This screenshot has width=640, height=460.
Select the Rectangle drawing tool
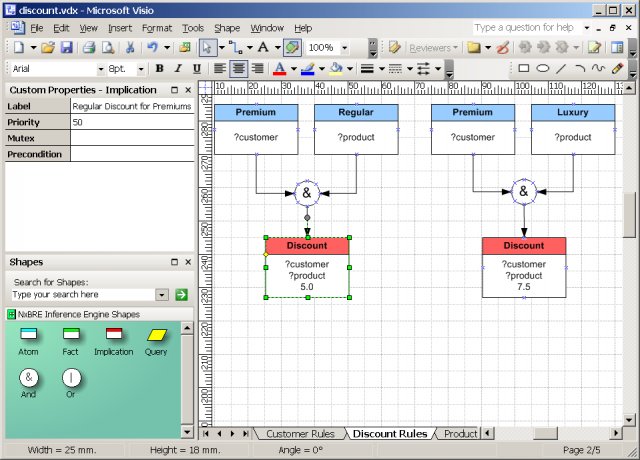pos(523,69)
